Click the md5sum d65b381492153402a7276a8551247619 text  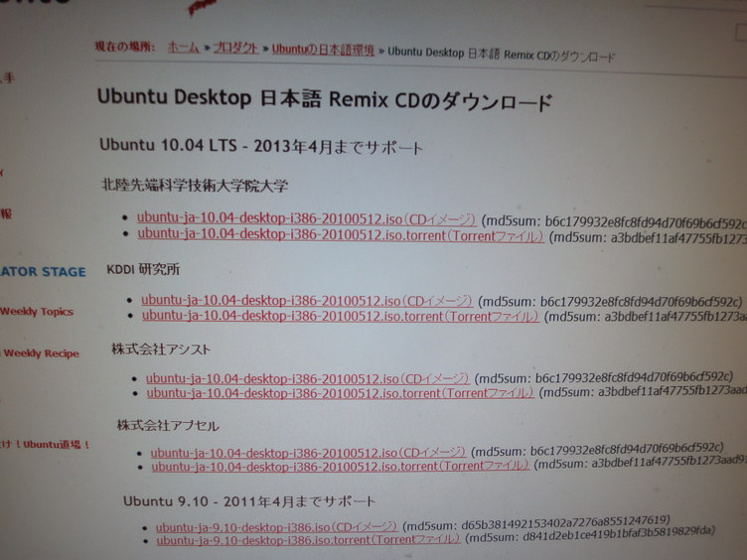536,523
